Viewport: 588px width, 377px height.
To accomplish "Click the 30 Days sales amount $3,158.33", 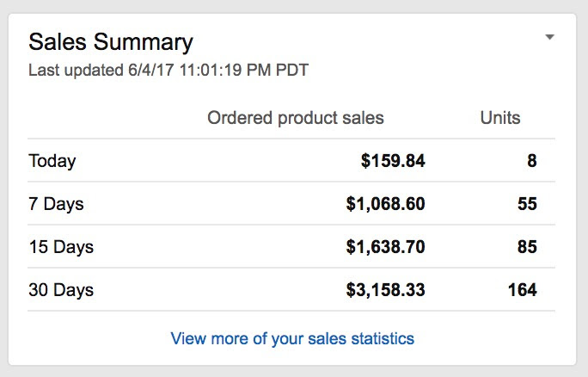I will pyautogui.click(x=385, y=290).
